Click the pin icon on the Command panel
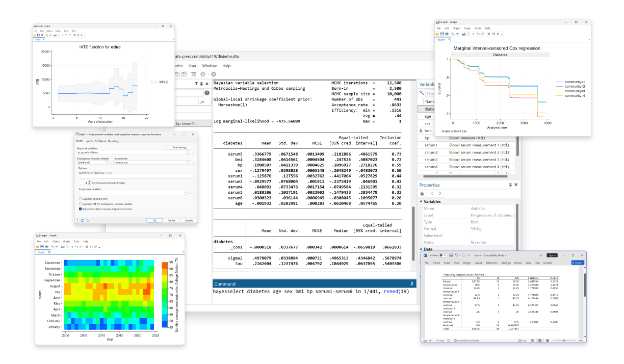This screenshot has height=364, width=624. click(x=411, y=283)
